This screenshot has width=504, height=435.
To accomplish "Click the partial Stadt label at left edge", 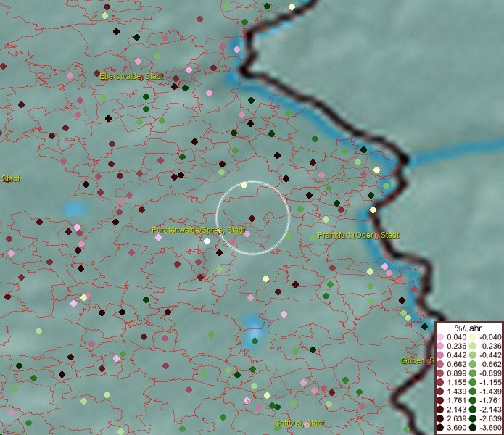I will 10,178.
